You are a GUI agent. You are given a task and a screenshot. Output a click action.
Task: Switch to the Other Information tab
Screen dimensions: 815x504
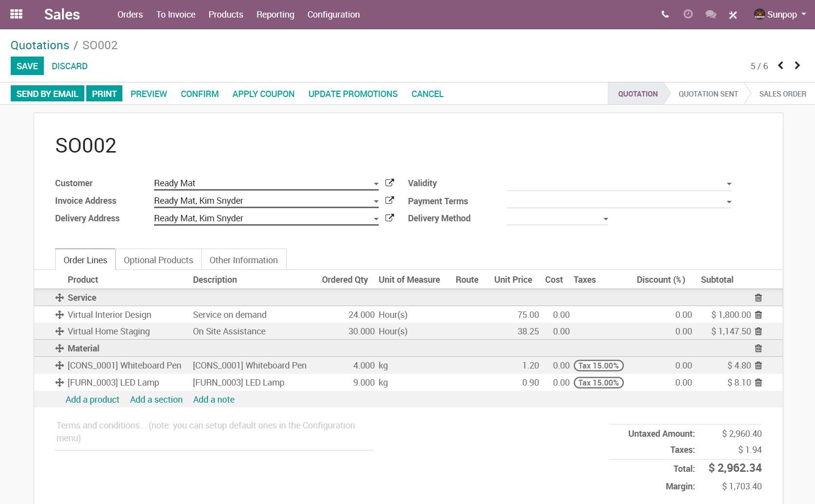point(244,260)
